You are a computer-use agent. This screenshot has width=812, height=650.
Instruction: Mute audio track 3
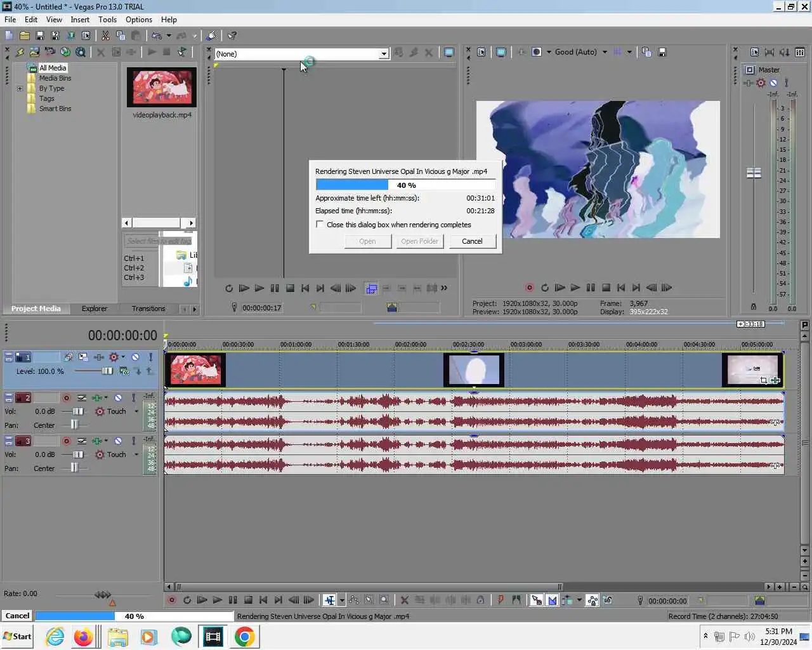118,441
